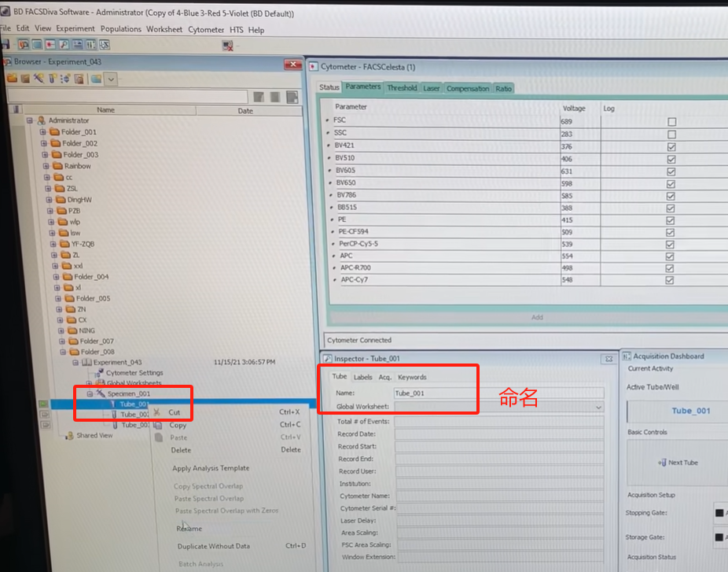The image size is (728, 572).
Task: Click the search field in Browser window
Action: click(x=127, y=96)
